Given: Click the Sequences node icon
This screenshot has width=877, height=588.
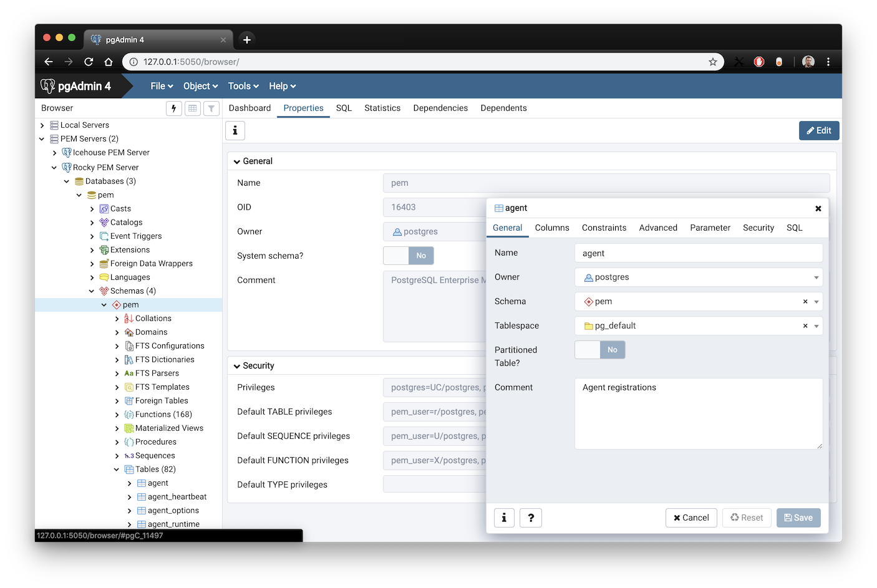Looking at the screenshot, I should coord(129,456).
